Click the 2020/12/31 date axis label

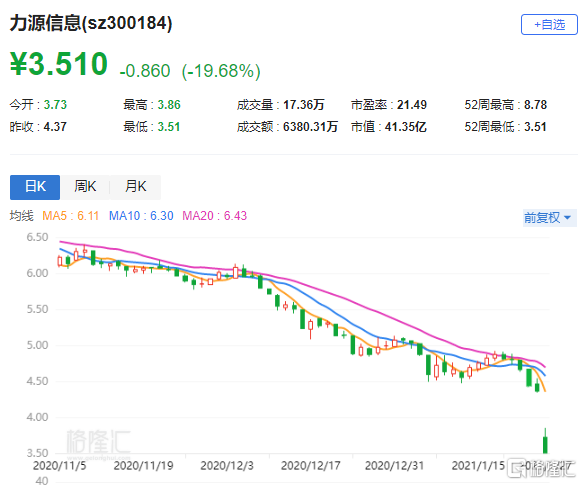pyautogui.click(x=394, y=465)
